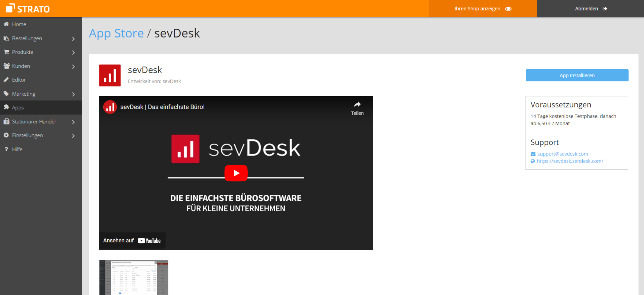Open the Marketing menu item
644x295 pixels.
tap(41, 93)
